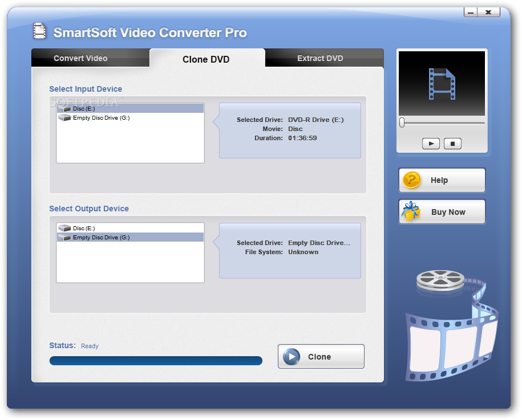
Task: Click the Buy Now button
Action: tap(442, 212)
